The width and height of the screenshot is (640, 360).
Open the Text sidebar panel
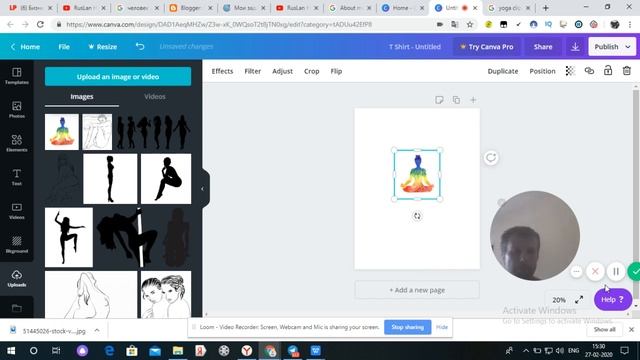click(17, 177)
